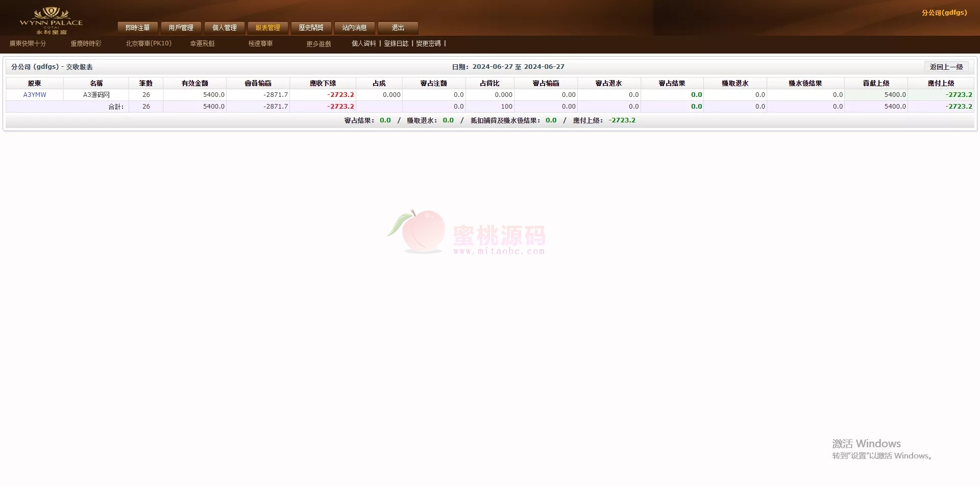Click the 分公司(gdfgs) account label
980x486 pixels.
[944, 13]
